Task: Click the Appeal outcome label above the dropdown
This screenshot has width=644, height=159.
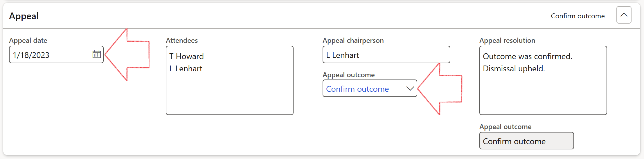Action: (348, 75)
